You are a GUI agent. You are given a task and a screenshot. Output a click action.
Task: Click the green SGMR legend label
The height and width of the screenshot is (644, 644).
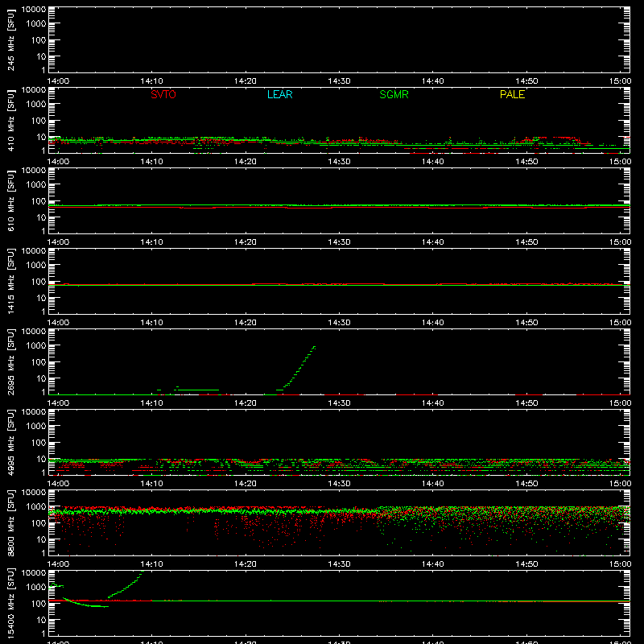click(394, 94)
